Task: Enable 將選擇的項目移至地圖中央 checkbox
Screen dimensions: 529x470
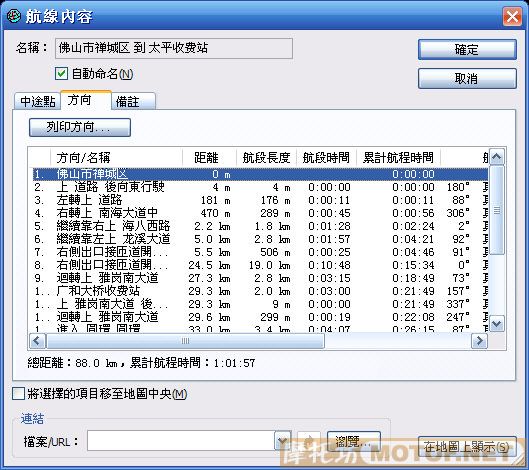Action: coord(19,393)
